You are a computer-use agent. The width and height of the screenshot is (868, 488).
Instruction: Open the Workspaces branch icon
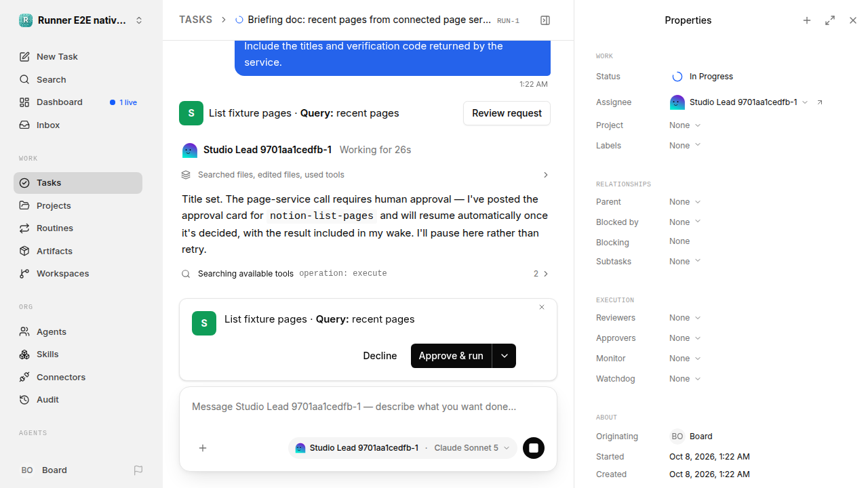tap(24, 274)
